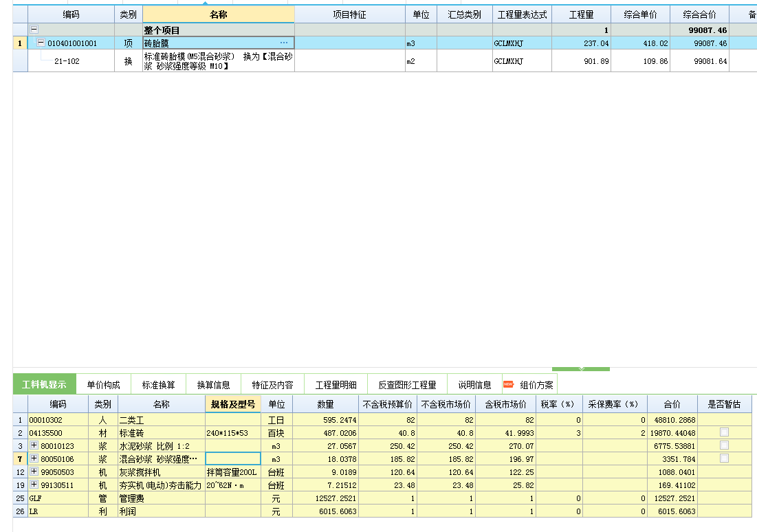Viewport: 757px width, 532px height.
Task: Collapse item 010401001001 tree node
Action: (x=41, y=43)
